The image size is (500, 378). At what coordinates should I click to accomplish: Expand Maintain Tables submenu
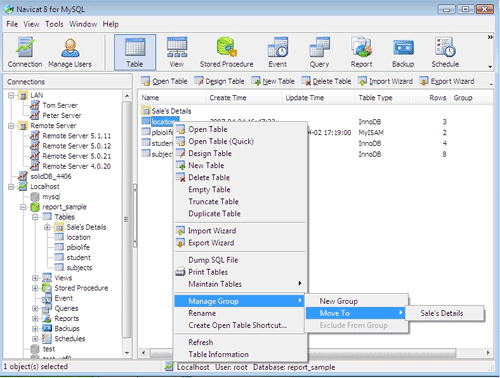coord(240,284)
